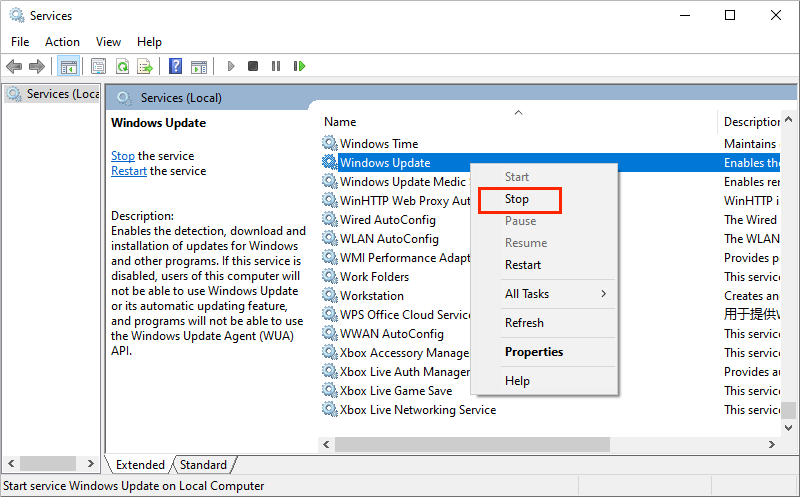The height and width of the screenshot is (497, 800).
Task: Click tree pane scroll-left arrow
Action: [11, 463]
